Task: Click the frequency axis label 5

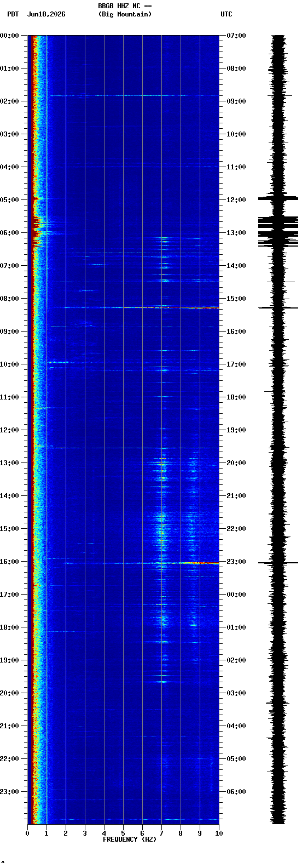Action: 123,833
